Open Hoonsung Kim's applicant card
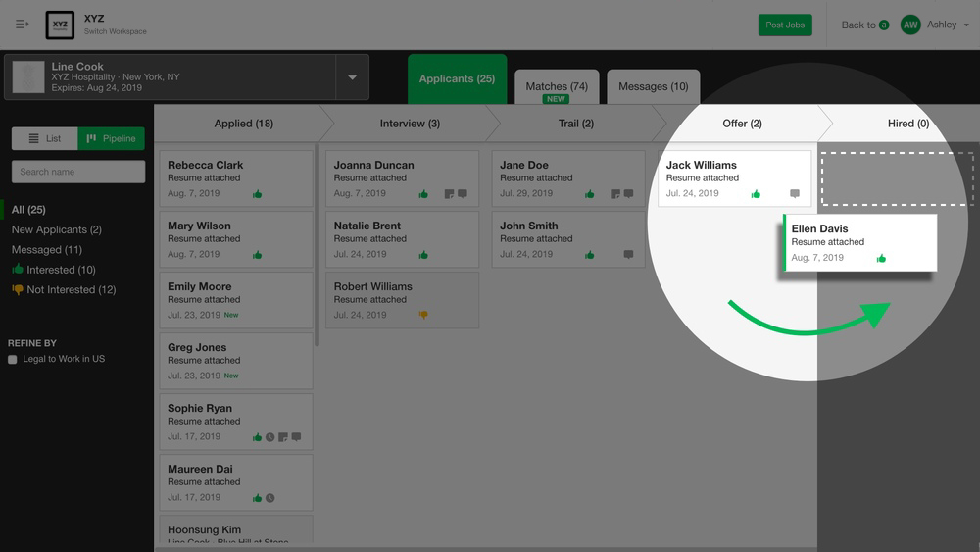This screenshot has height=552, width=980. pyautogui.click(x=236, y=528)
